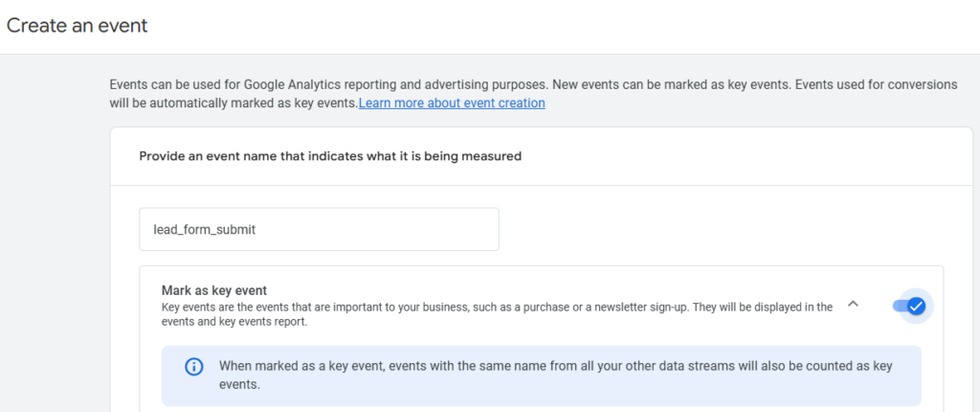Click the Create an event title

pos(78,26)
